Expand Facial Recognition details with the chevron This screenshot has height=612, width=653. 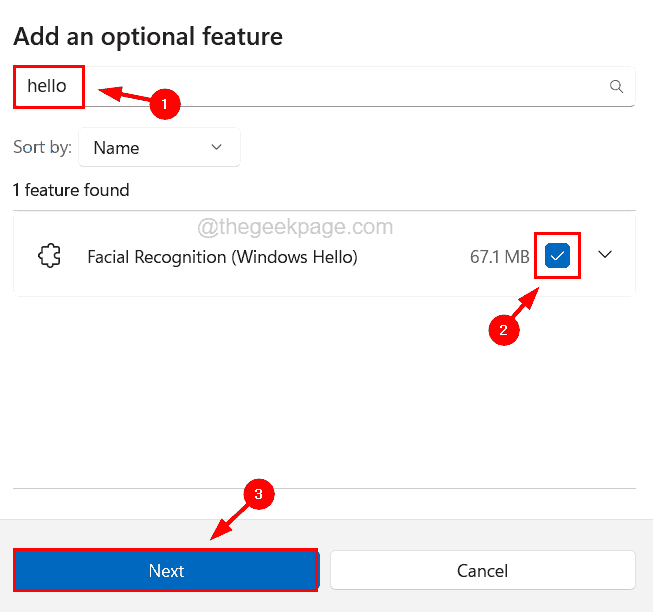click(605, 255)
